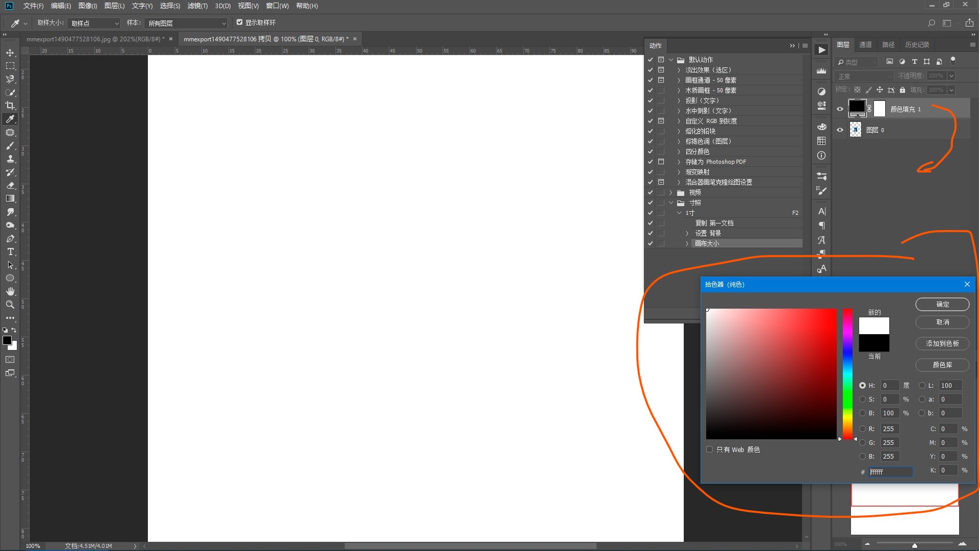Image resolution: width=980 pixels, height=551 pixels.
Task: Open the 取样大小 dropdown
Action: click(x=94, y=23)
